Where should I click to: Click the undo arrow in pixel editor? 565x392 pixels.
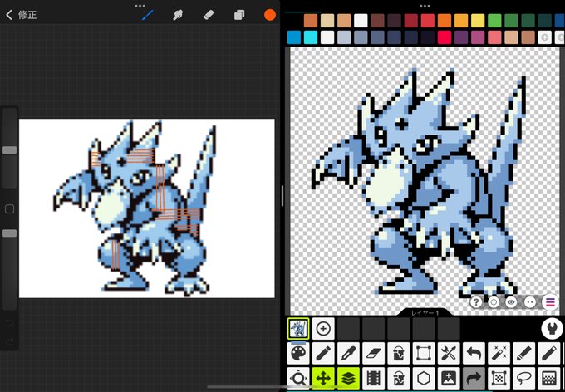click(474, 353)
